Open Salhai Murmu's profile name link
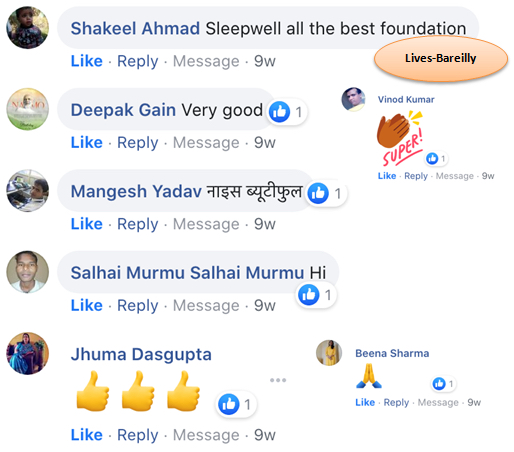Screen dimensions: 514x452 click(187, 273)
